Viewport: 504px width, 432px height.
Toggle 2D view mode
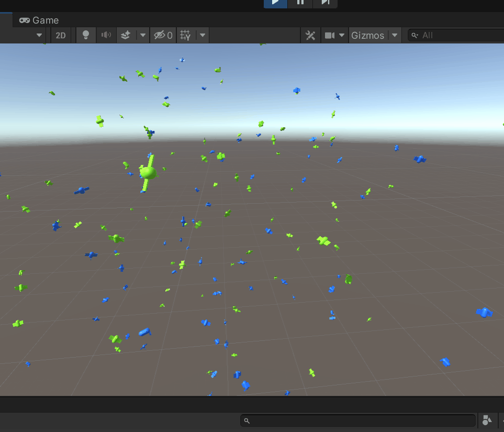61,35
